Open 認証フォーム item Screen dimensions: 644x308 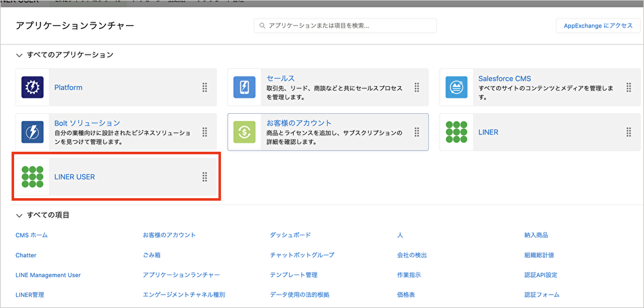pos(542,294)
